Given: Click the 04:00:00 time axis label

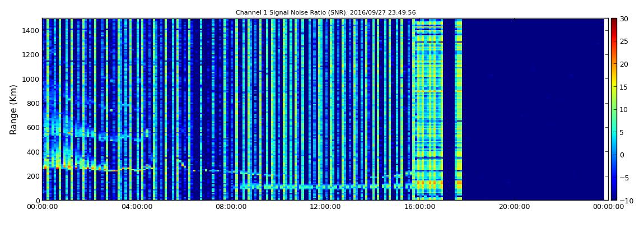Looking at the screenshot, I should (x=136, y=207).
